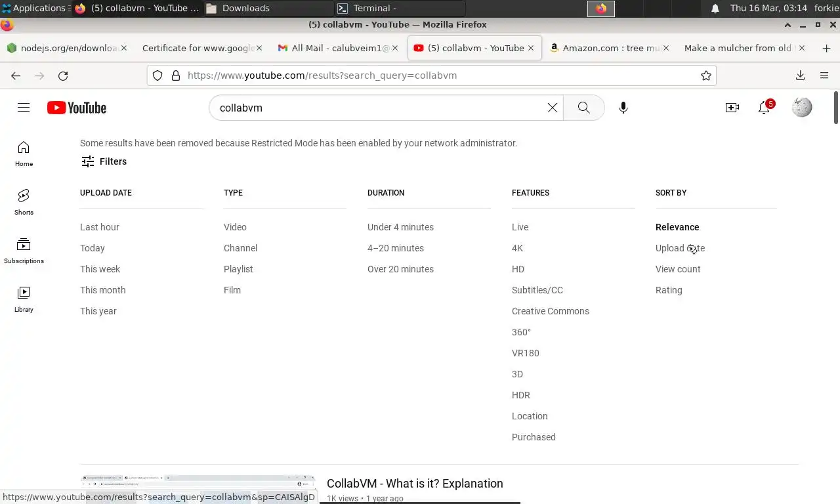Sort results by Rating
This screenshot has width=840, height=504.
click(669, 290)
